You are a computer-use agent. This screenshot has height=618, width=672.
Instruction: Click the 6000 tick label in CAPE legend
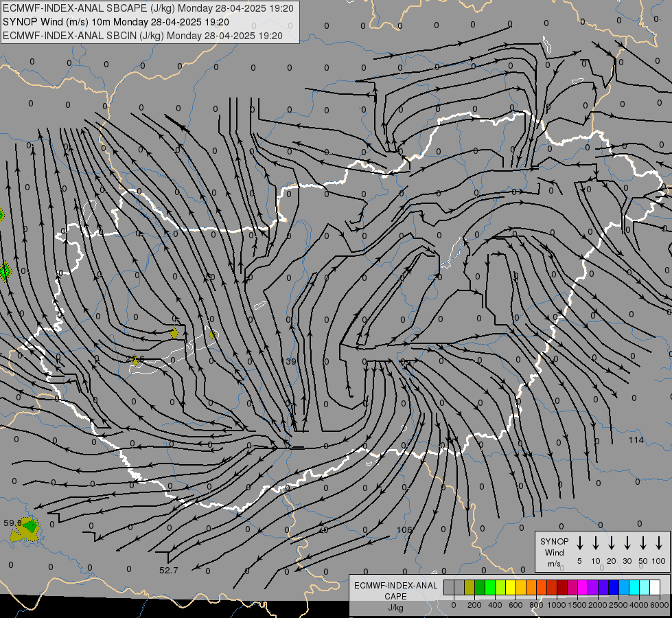(x=660, y=605)
